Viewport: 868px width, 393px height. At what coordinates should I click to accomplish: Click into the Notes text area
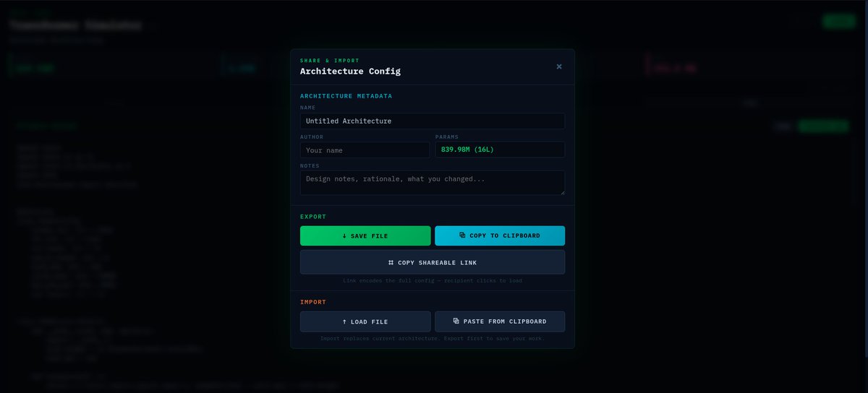(433, 183)
